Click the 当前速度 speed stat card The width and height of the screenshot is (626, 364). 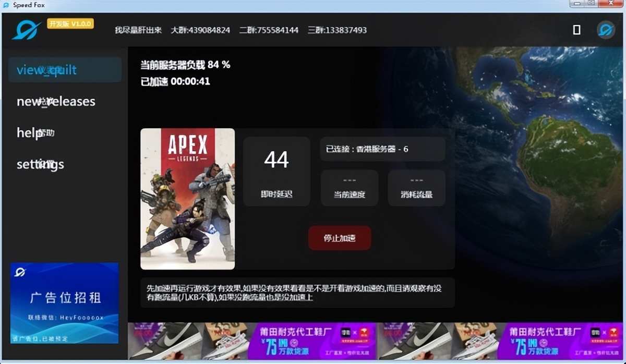tap(348, 188)
